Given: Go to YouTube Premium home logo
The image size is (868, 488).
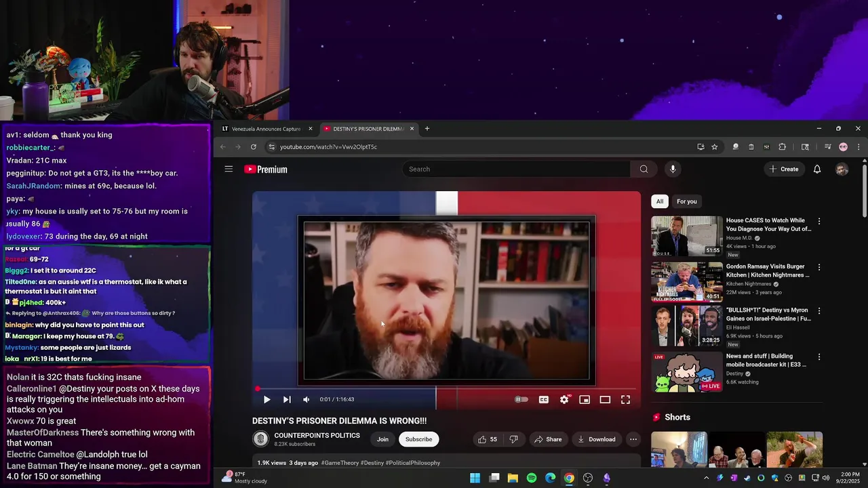Looking at the screenshot, I should (266, 169).
